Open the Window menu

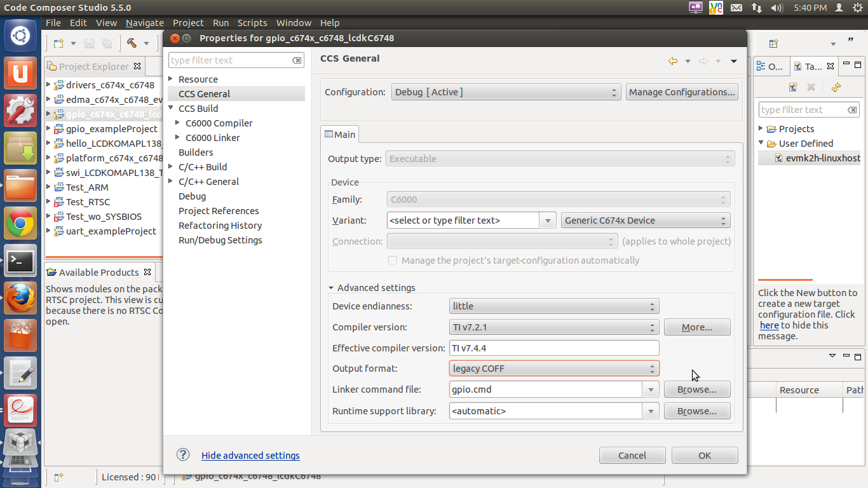[x=294, y=22]
